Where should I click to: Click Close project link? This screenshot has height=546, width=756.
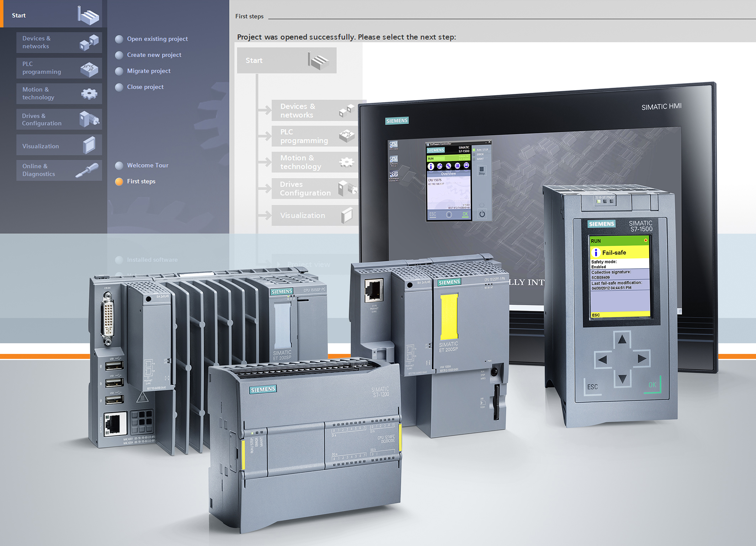[145, 87]
